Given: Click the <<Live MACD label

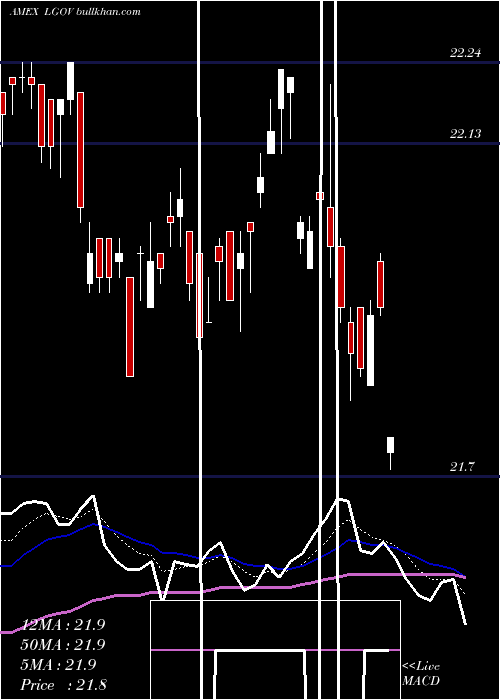Looking at the screenshot, I should coord(421,674).
